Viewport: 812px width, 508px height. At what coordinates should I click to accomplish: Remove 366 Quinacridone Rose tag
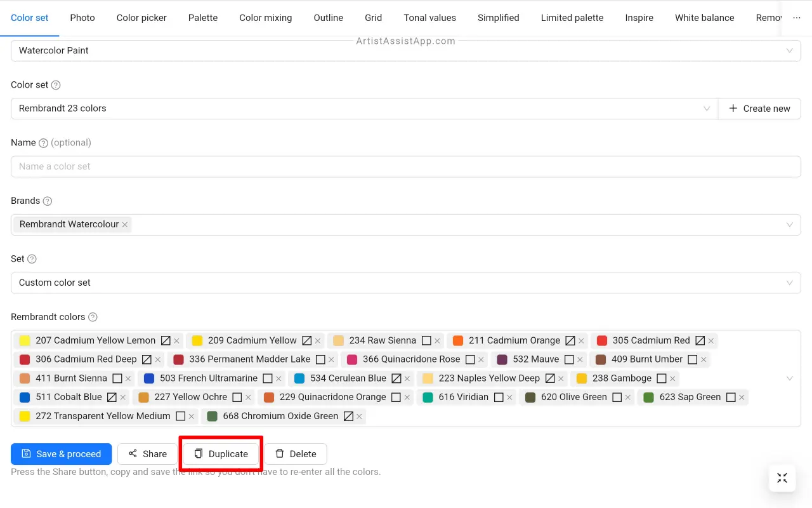481,360
